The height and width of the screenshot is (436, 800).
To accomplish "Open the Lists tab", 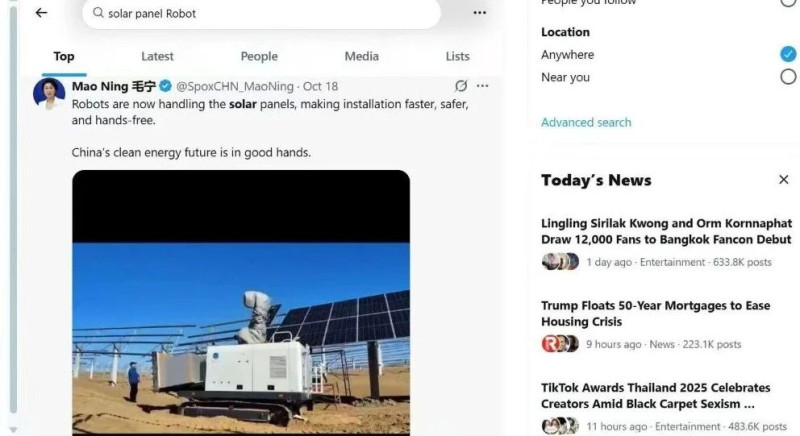I will click(457, 57).
